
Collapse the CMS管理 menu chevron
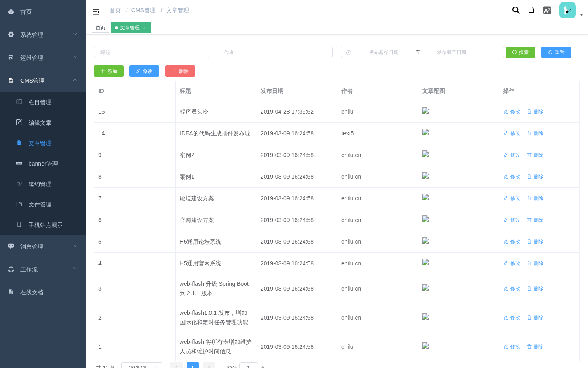tap(75, 80)
